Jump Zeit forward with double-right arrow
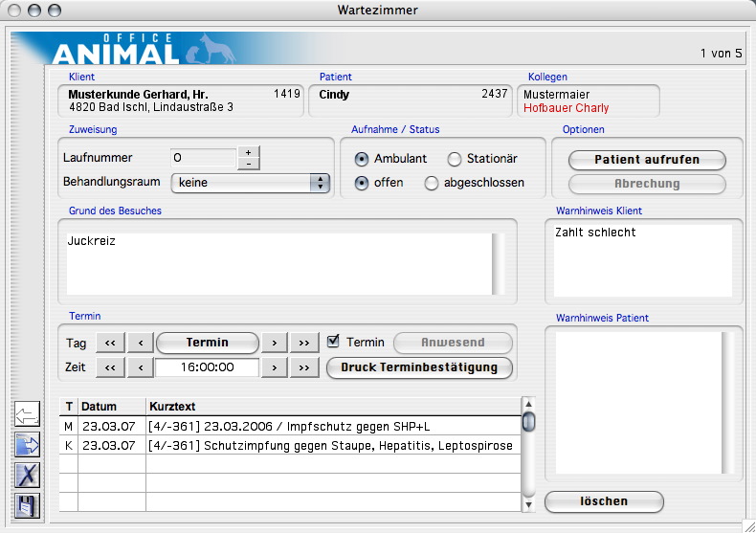 [x=304, y=367]
